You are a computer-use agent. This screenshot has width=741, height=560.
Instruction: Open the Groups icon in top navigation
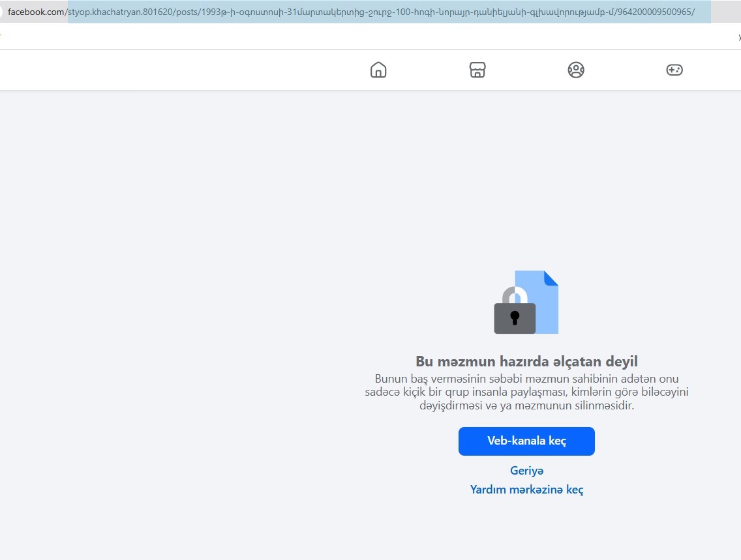576,70
